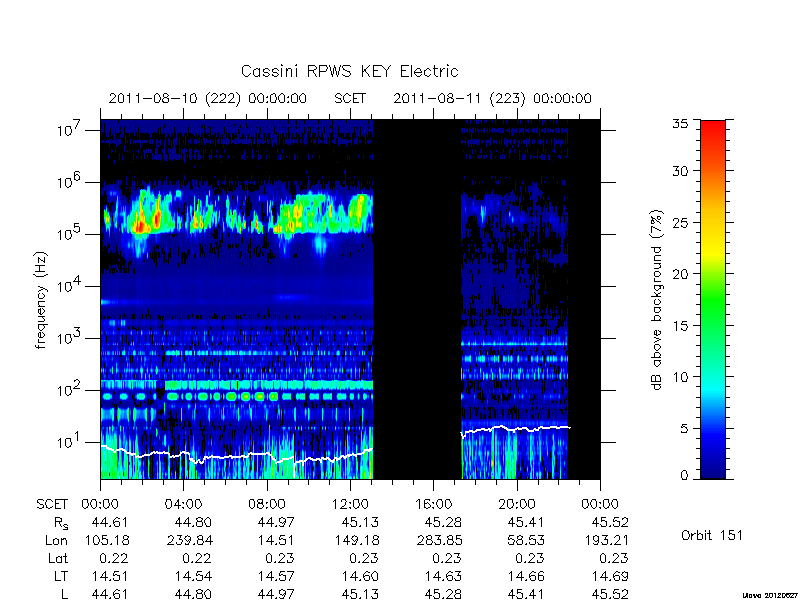The width and height of the screenshot is (800, 600).
Task: Click the LT value 14.69
Action: pyautogui.click(x=609, y=576)
